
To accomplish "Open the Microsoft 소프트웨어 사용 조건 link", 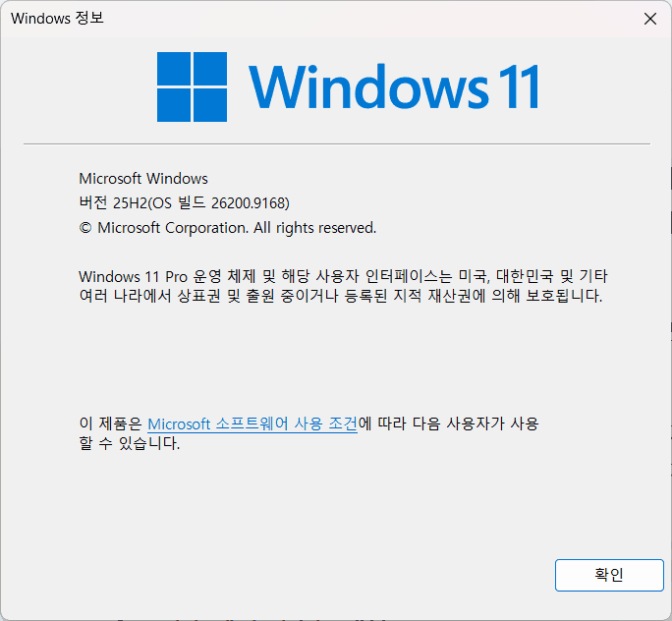I will click(252, 423).
